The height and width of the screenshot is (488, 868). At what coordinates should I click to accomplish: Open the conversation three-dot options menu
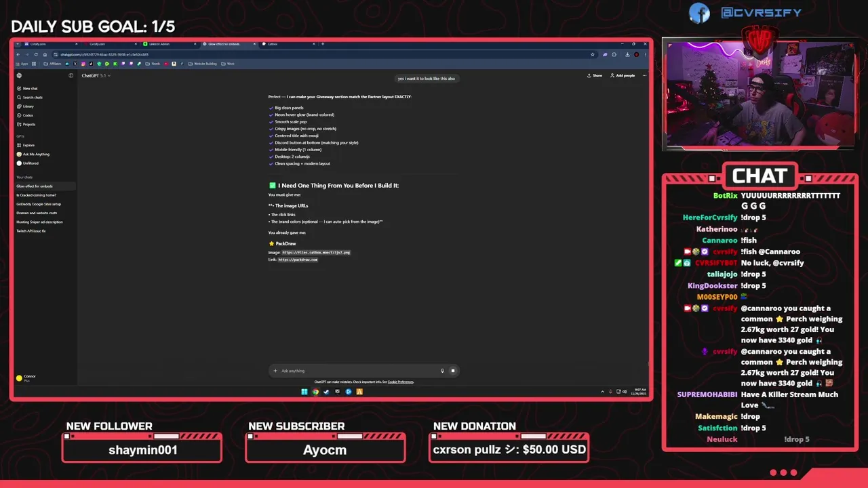[x=644, y=75]
